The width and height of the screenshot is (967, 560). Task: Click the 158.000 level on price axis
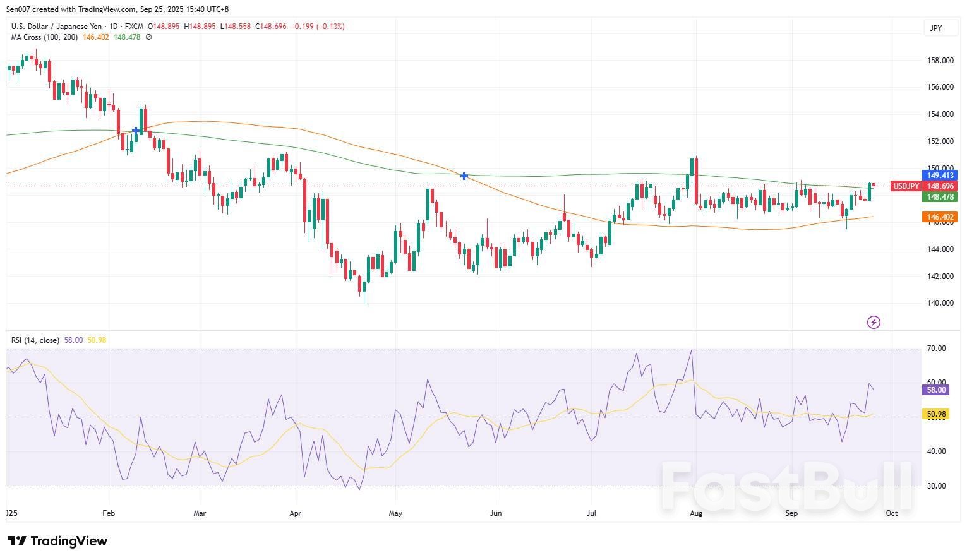coord(940,61)
